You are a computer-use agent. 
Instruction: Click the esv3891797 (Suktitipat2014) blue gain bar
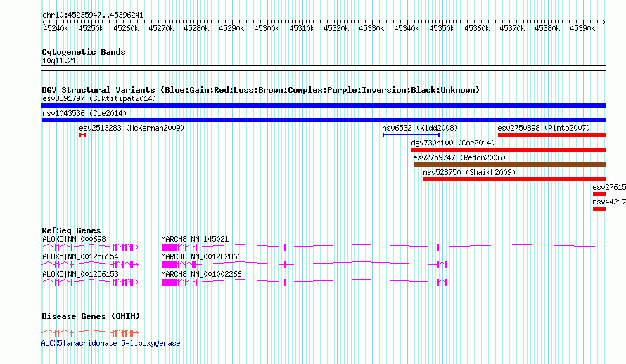click(324, 105)
